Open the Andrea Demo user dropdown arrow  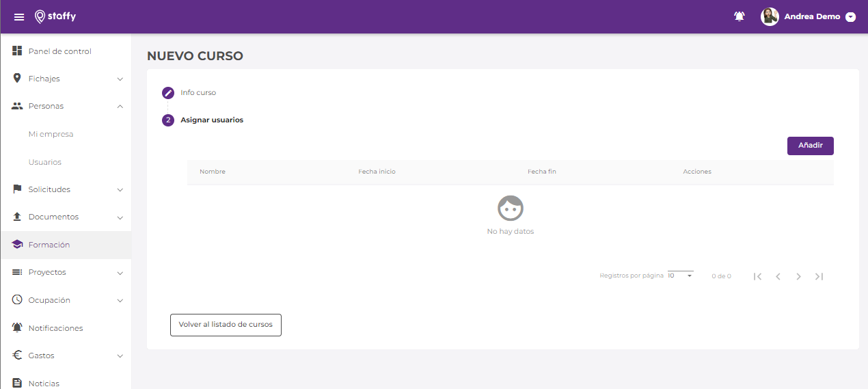[x=850, y=17]
